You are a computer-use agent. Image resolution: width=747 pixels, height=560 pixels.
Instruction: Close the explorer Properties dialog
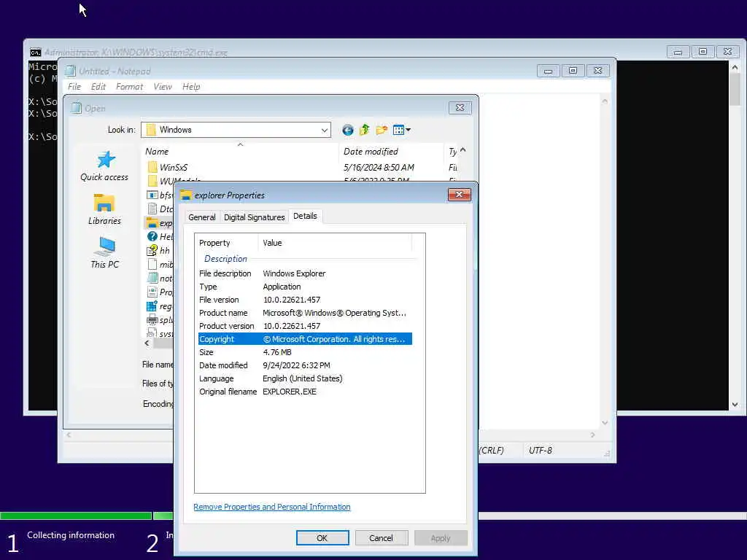click(x=460, y=194)
